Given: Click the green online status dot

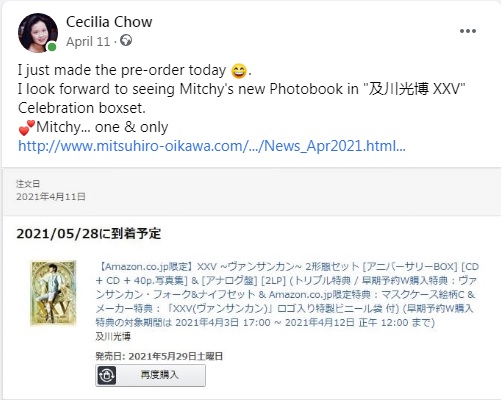Looking at the screenshot, I should [x=52, y=47].
